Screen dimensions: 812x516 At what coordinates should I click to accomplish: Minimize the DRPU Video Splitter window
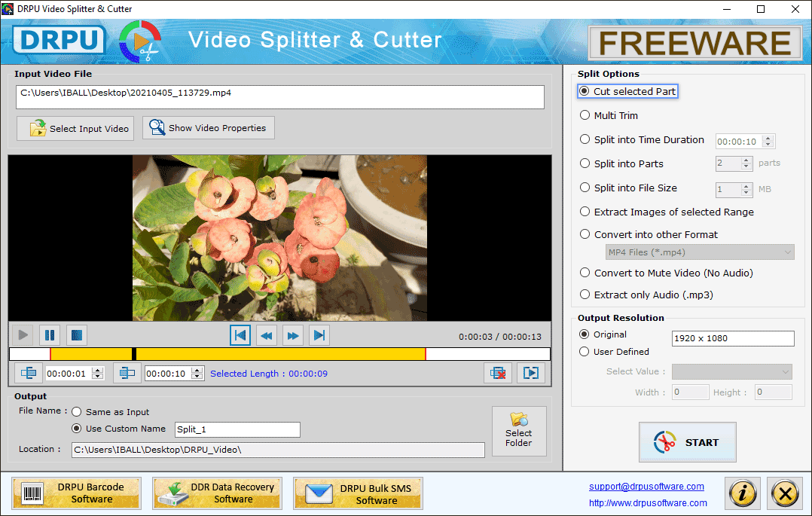point(727,9)
